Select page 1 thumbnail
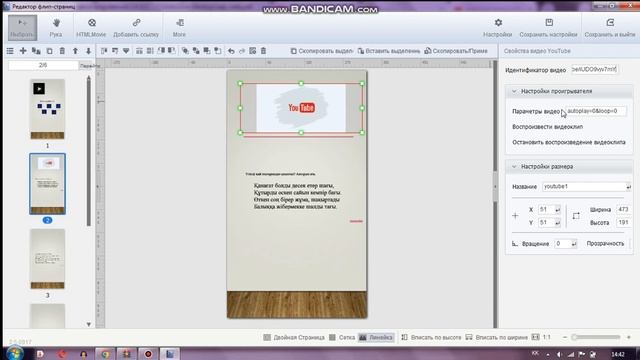Image resolution: width=640 pixels, height=360 pixels. (x=47, y=109)
